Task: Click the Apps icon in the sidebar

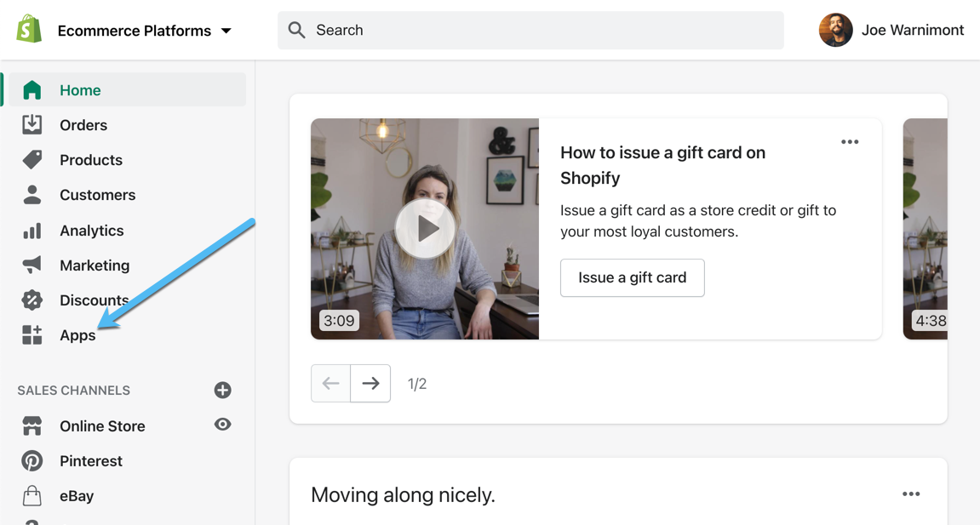Action: coord(32,335)
